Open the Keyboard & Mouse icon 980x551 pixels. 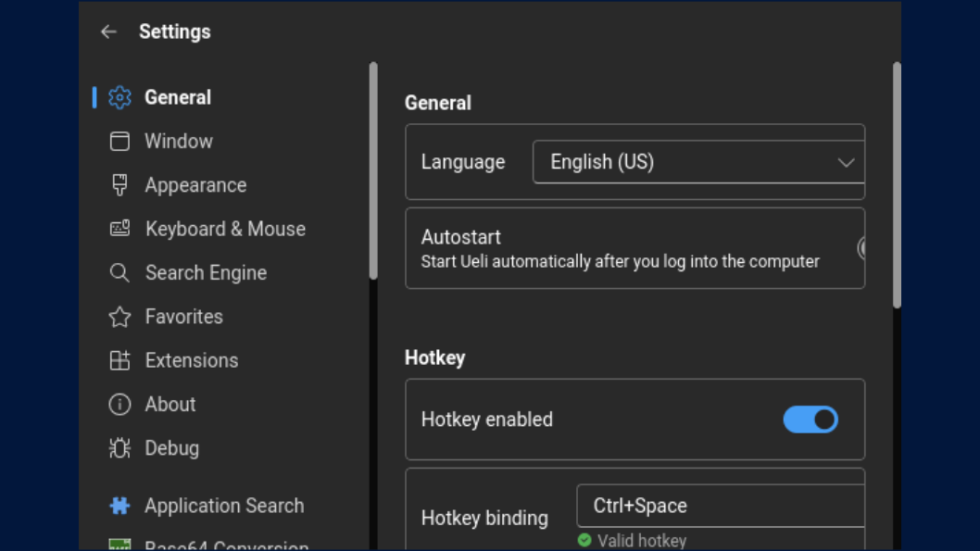tap(119, 229)
